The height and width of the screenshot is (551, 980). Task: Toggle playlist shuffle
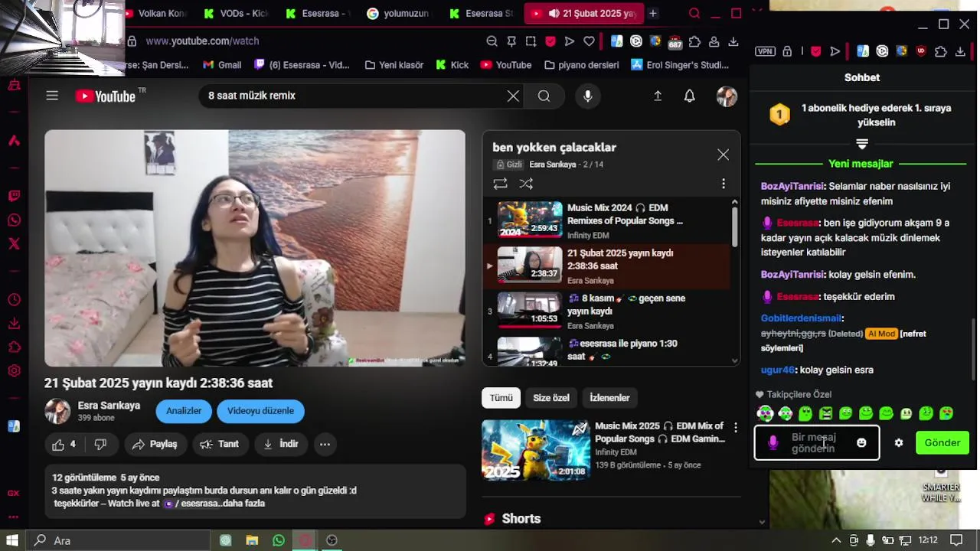(526, 184)
